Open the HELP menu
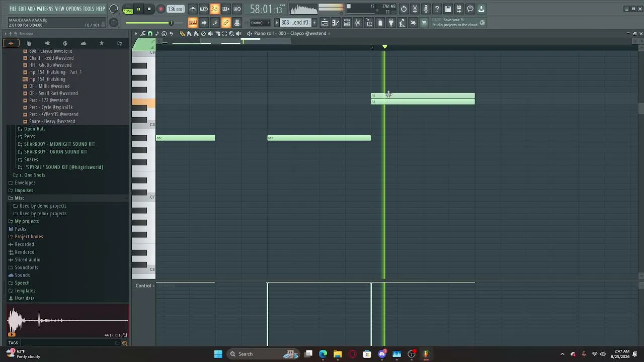Viewport: 644px width, 362px height. click(x=100, y=9)
